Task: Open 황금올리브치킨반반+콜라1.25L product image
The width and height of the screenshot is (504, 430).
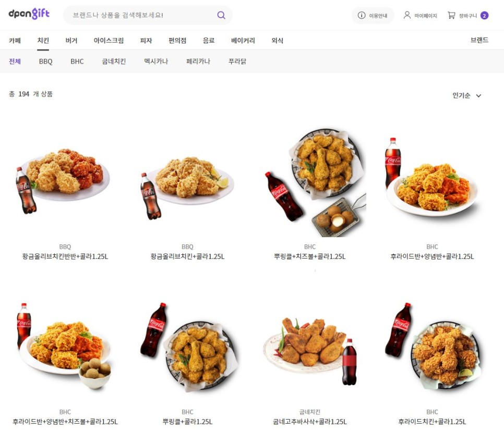Action: point(65,181)
